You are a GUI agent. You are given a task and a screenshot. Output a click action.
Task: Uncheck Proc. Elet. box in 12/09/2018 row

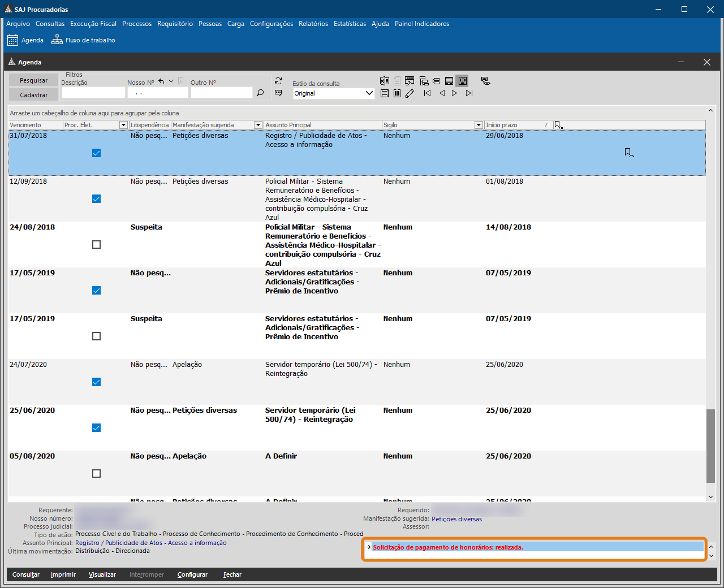96,199
